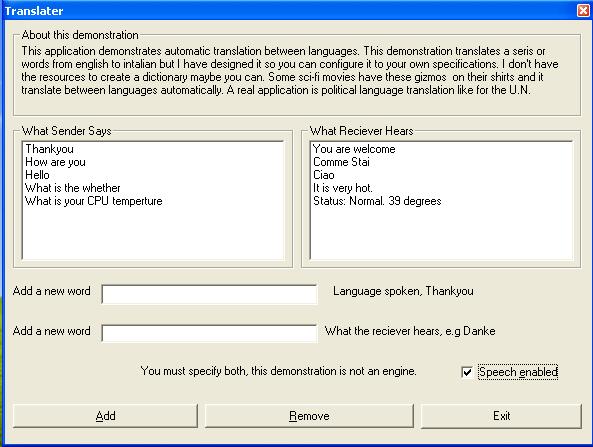Focus the language spoken word input field

click(x=209, y=294)
